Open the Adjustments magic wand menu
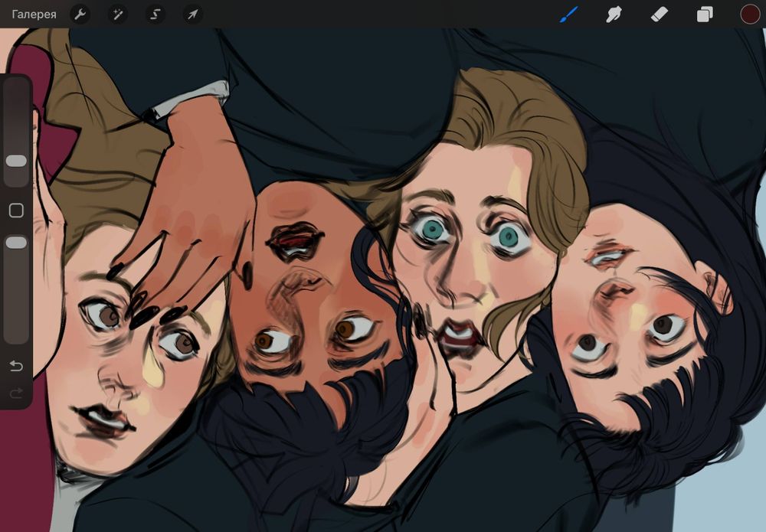766x532 pixels. (118, 14)
